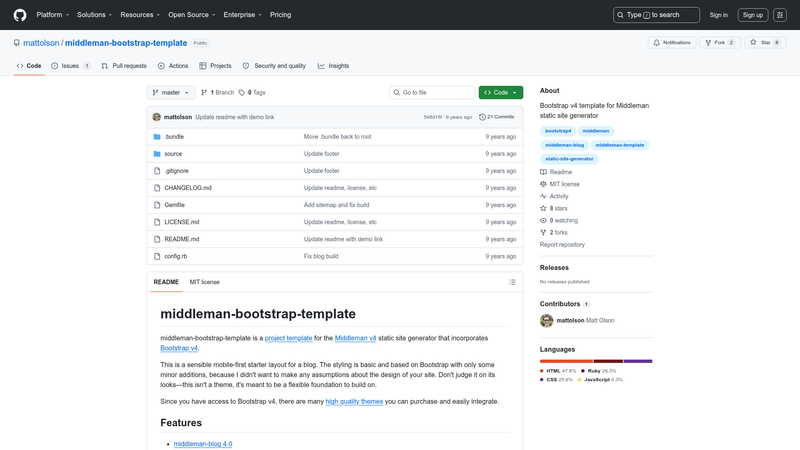Click the search magnifier icon in header
The image size is (800, 450).
pos(620,15)
